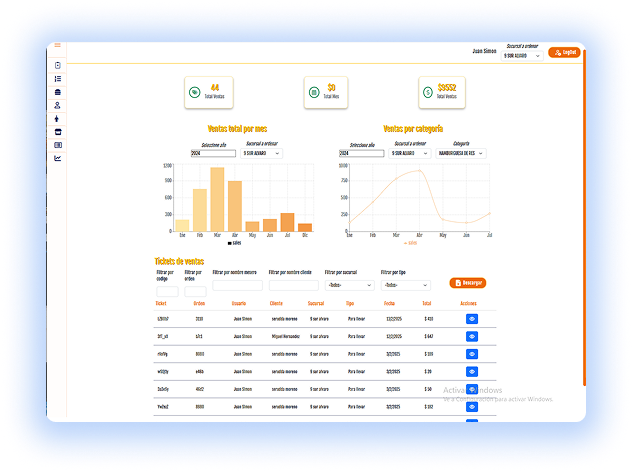Screen dimensions: 632x472
Task: Click the green tag icon on Total Ventas card
Action: click(194, 91)
